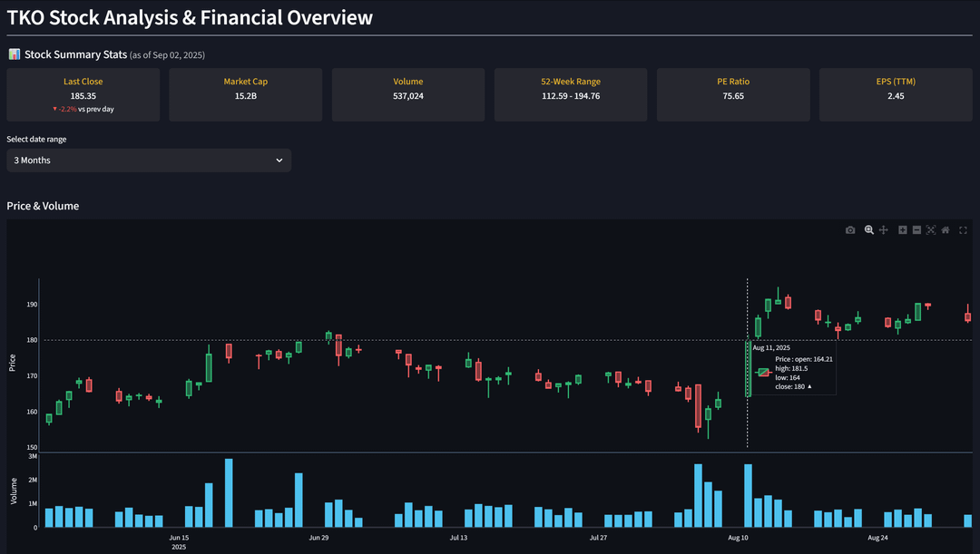This screenshot has height=554, width=980.
Task: Reset chart axes with the home icon
Action: coord(945,229)
